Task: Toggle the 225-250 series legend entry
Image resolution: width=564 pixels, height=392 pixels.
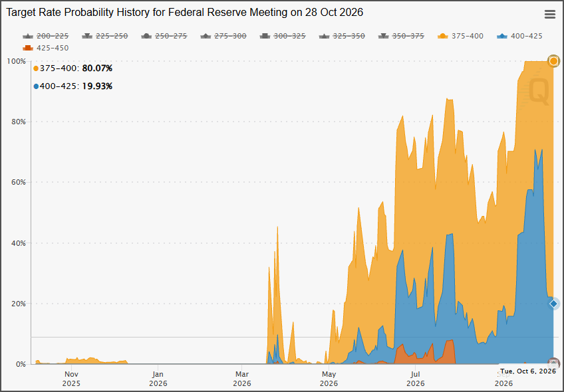Action: tap(105, 36)
